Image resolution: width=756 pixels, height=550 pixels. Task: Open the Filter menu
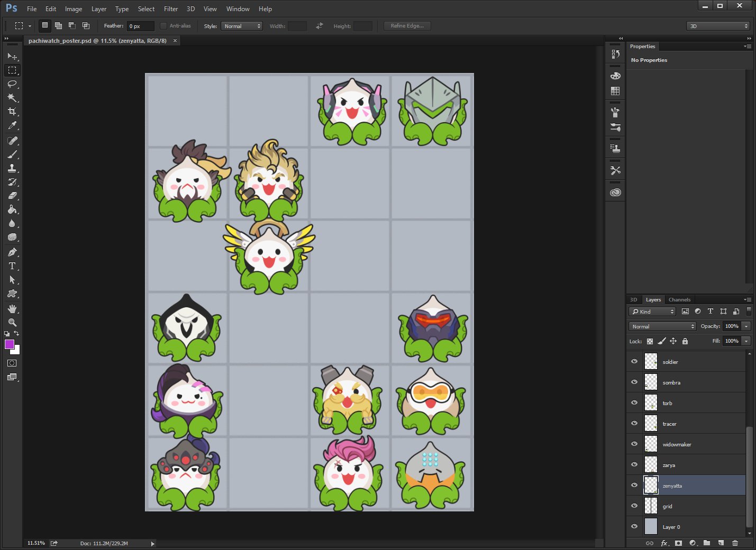pyautogui.click(x=171, y=9)
